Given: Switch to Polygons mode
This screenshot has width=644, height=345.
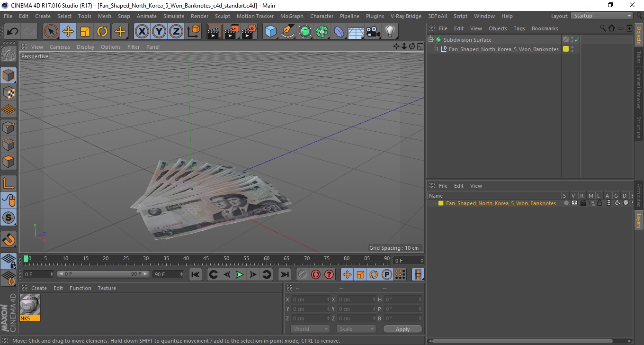Looking at the screenshot, I should 9,161.
